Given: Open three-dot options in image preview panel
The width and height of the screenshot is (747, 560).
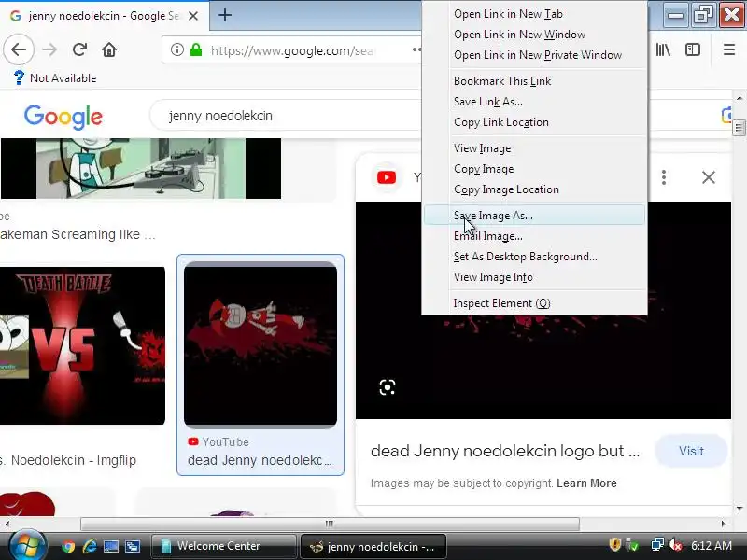Looking at the screenshot, I should (x=664, y=177).
